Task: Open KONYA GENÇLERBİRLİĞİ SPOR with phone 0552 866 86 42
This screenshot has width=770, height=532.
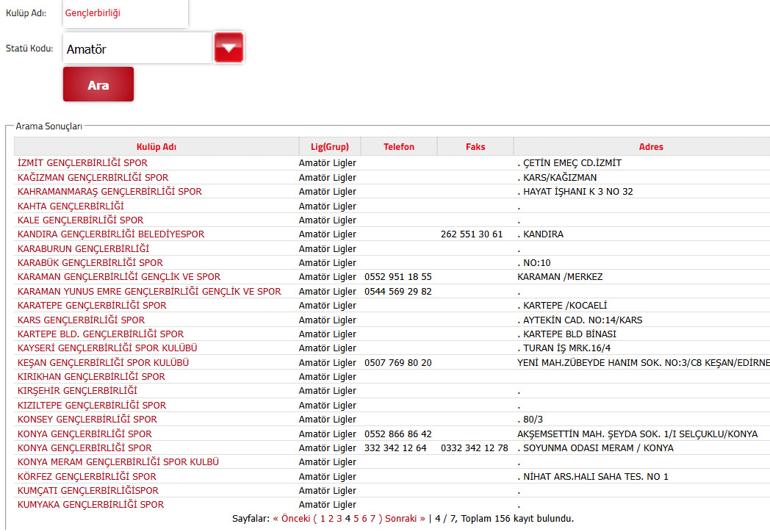Action: pos(84,434)
